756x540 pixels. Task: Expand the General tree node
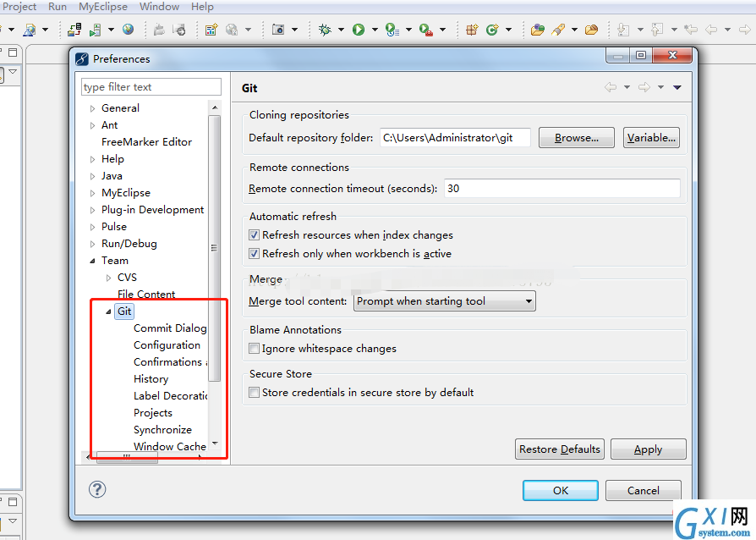(92, 108)
